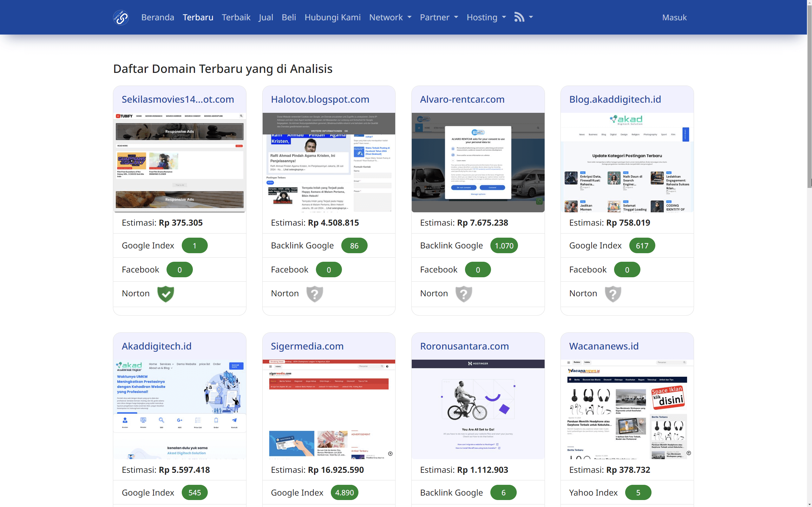Click the Masuk login link
This screenshot has height=507, width=812.
(674, 17)
